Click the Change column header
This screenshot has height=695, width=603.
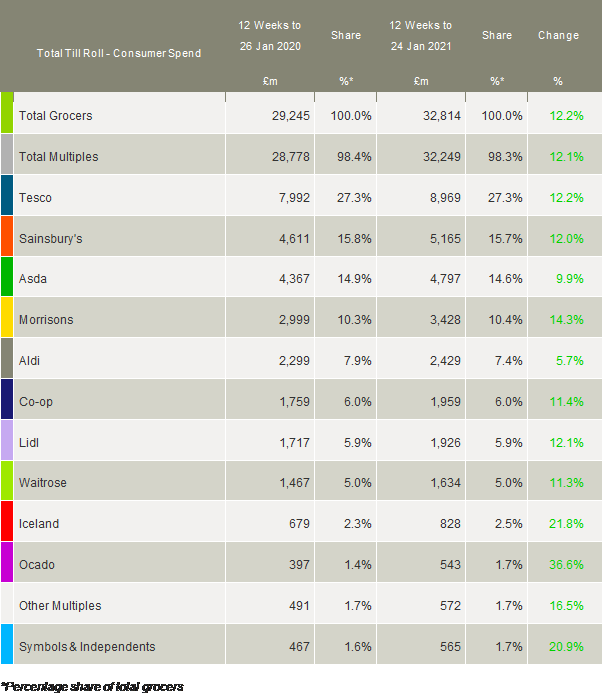pyautogui.click(x=558, y=36)
